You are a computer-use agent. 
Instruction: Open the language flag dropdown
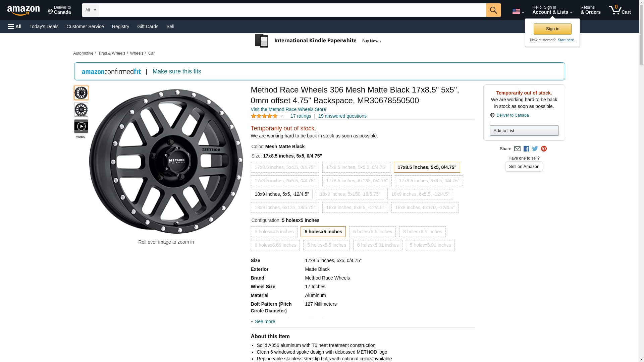coord(518,11)
